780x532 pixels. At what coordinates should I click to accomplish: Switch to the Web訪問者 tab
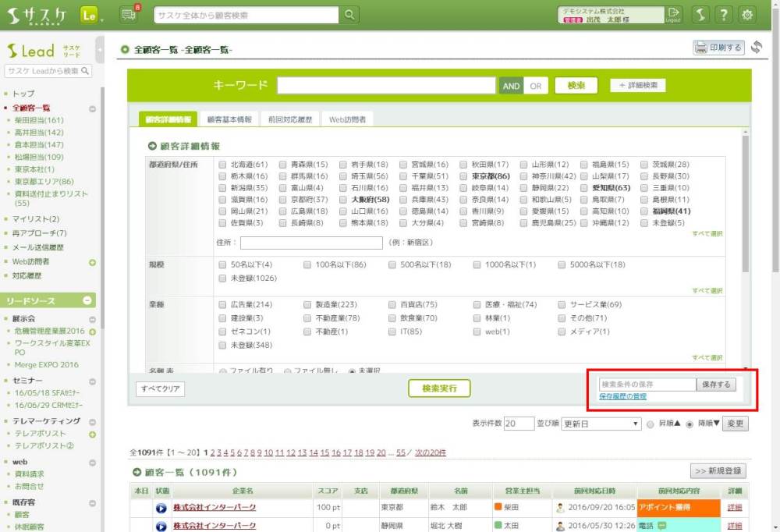coord(347,119)
